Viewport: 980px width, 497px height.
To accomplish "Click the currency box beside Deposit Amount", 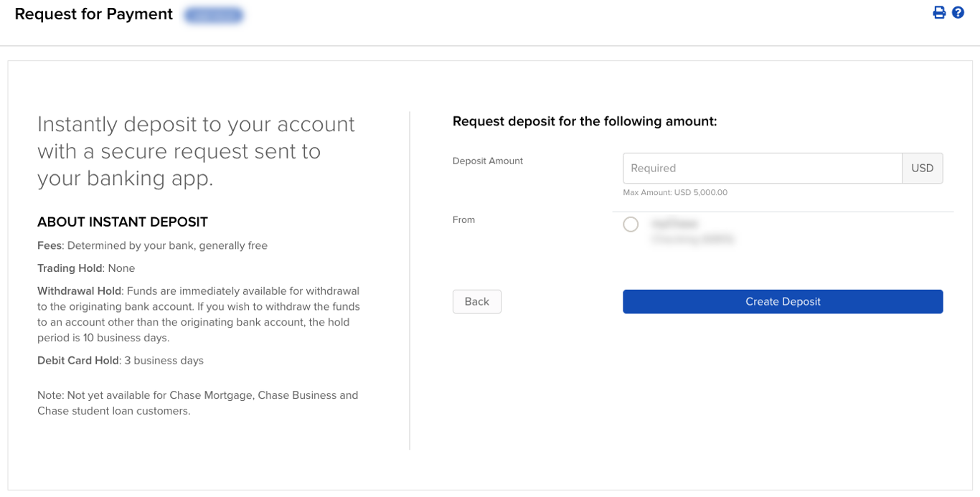I will 923,168.
